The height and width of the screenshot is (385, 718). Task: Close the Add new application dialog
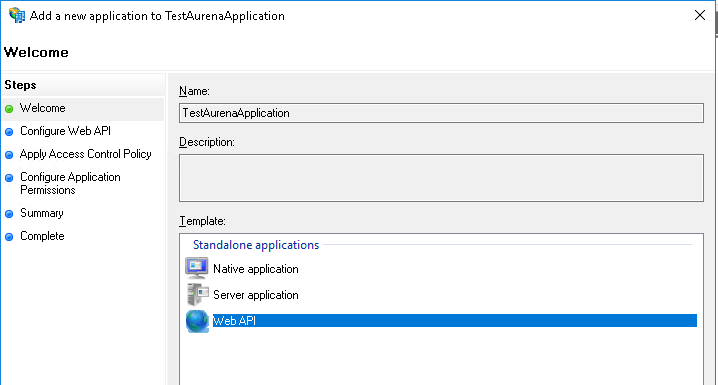coord(700,15)
